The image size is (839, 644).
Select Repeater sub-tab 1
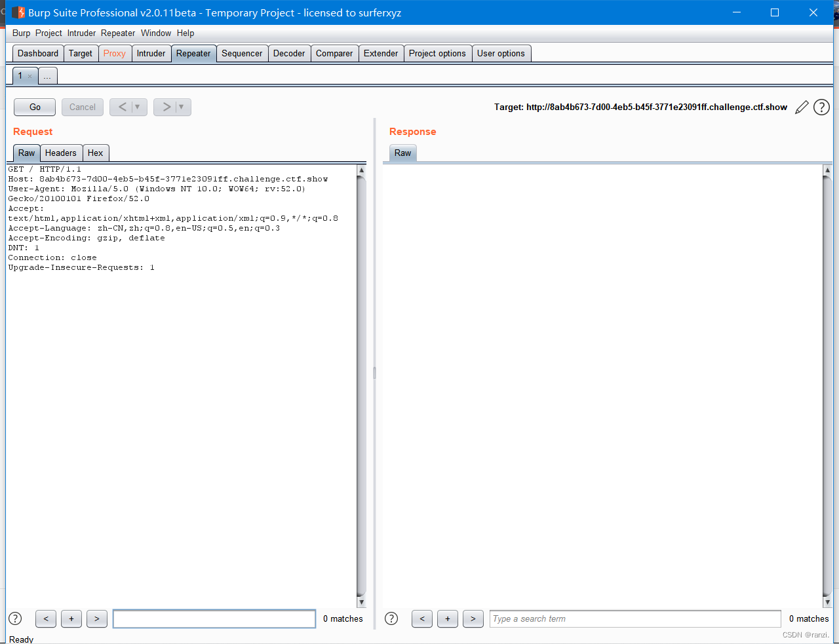point(20,75)
